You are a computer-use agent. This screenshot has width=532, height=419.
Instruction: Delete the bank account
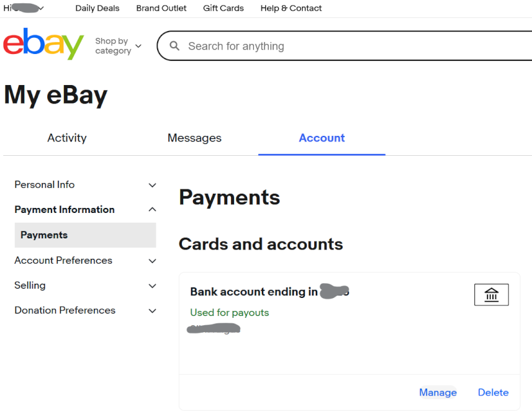coord(493,392)
